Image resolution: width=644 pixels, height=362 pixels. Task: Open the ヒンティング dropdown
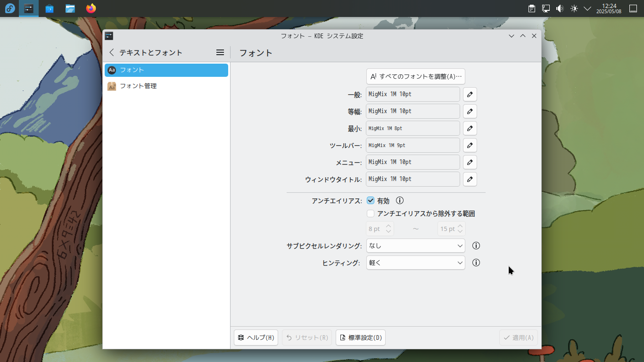(x=416, y=263)
